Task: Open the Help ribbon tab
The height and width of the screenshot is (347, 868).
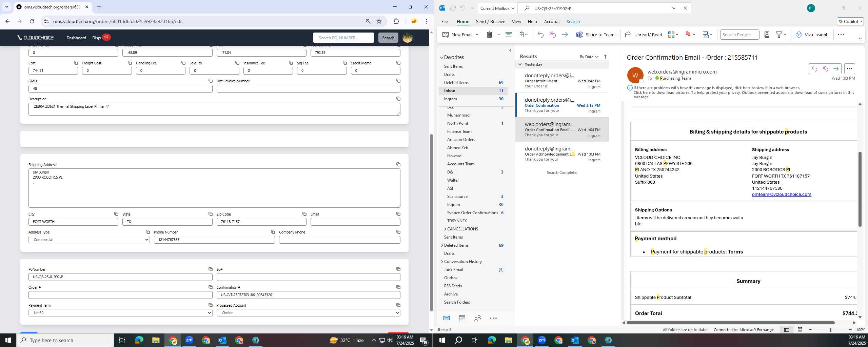Action: [532, 21]
